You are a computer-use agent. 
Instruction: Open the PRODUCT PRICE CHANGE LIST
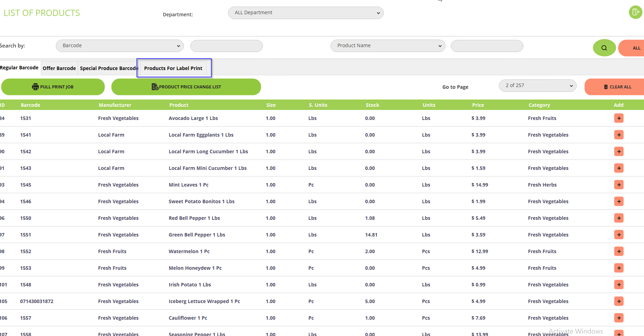[186, 87]
